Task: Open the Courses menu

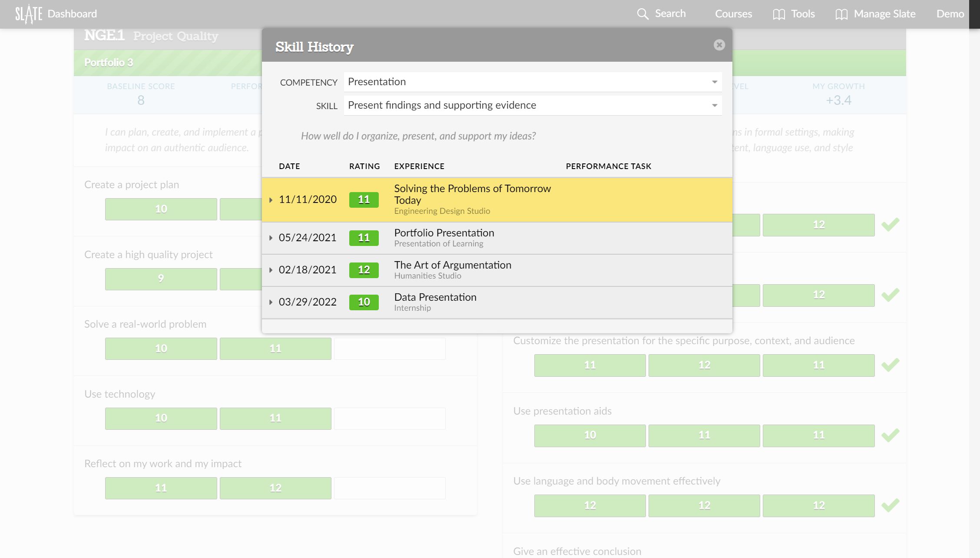Action: 733,14
